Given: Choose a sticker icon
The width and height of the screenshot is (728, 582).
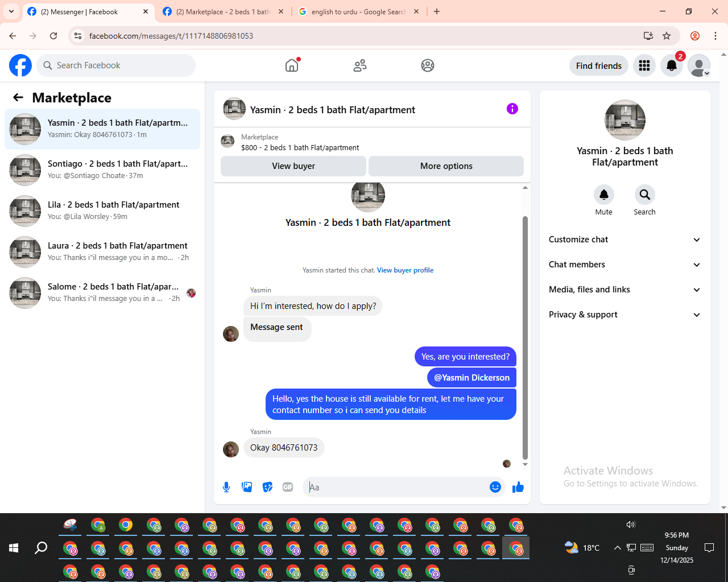Looking at the screenshot, I should coord(267,487).
